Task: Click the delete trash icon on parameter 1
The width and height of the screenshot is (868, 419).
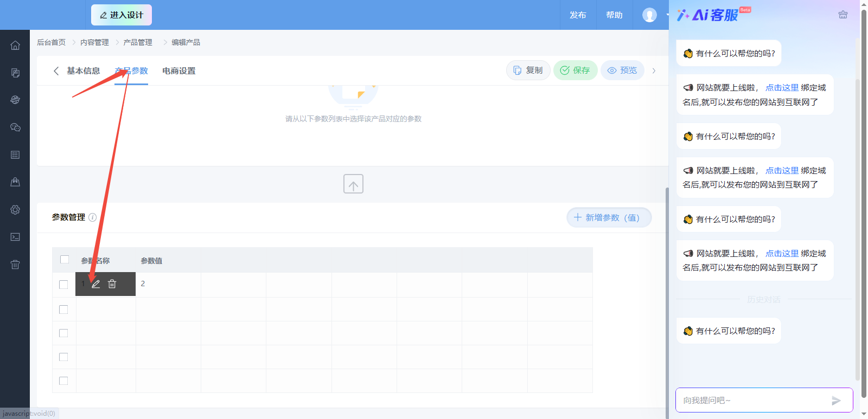Action: tap(112, 284)
